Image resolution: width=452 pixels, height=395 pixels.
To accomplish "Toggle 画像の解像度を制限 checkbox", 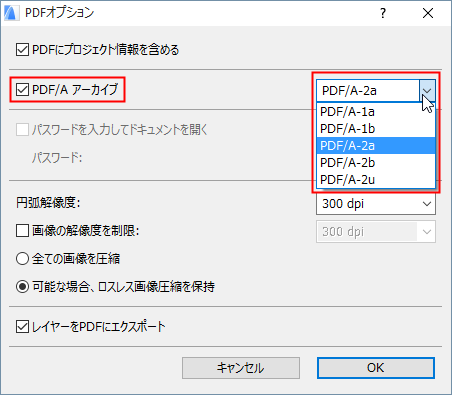I will pyautogui.click(x=22, y=230).
